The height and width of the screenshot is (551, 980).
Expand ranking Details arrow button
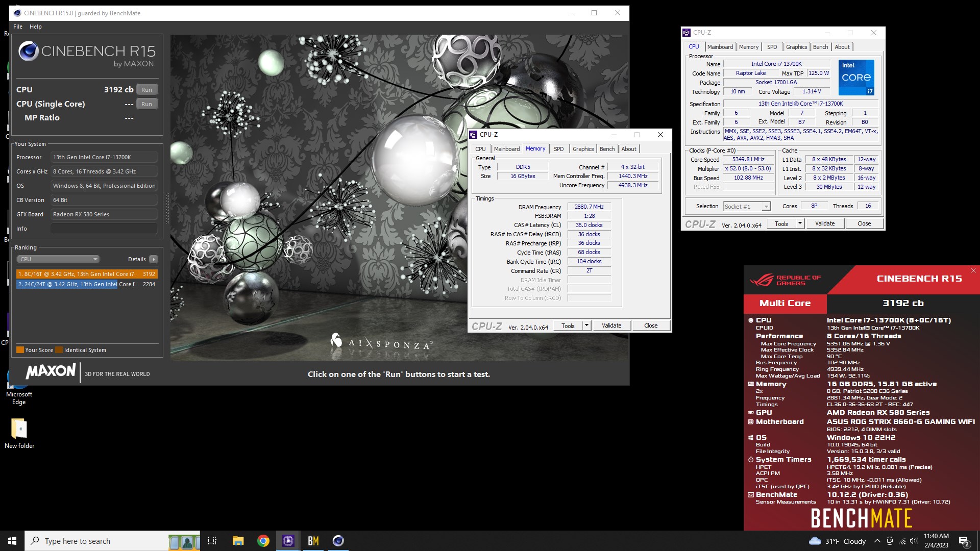[154, 259]
